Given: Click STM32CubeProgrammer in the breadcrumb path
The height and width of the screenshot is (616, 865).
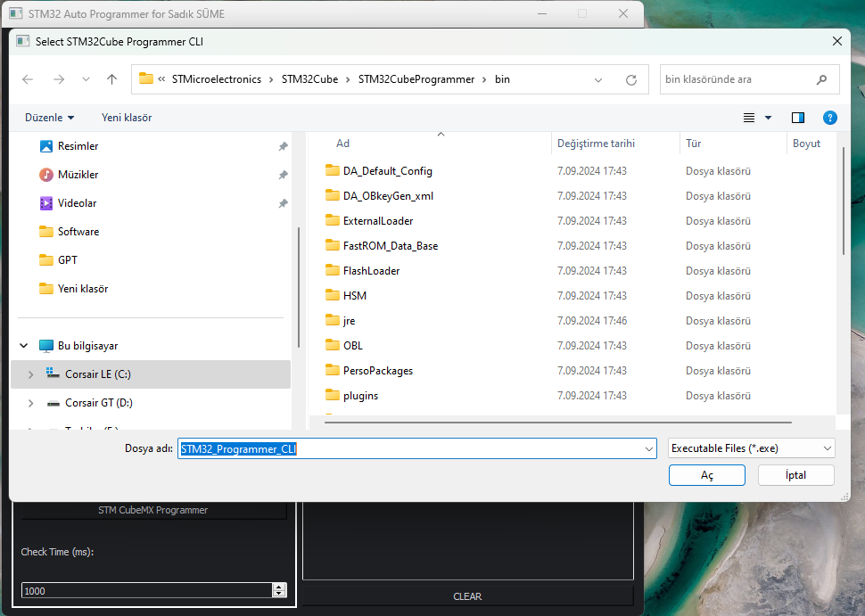Looking at the screenshot, I should click(416, 79).
